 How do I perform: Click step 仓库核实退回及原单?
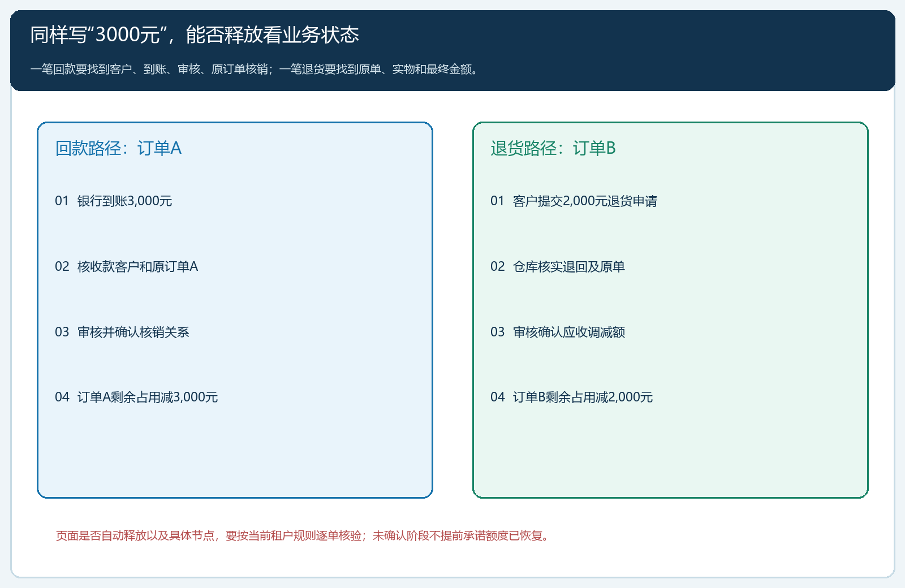click(558, 266)
